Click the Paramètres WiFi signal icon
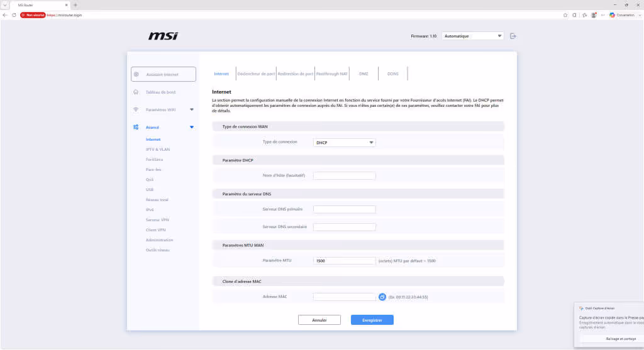 tap(136, 109)
